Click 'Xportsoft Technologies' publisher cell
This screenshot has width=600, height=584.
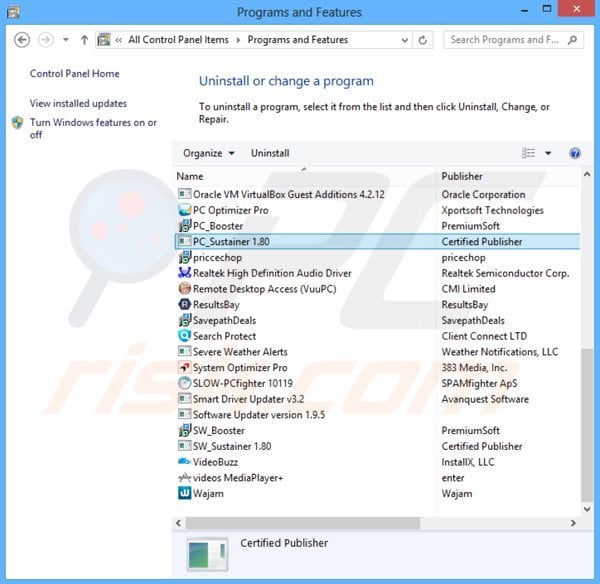point(492,210)
